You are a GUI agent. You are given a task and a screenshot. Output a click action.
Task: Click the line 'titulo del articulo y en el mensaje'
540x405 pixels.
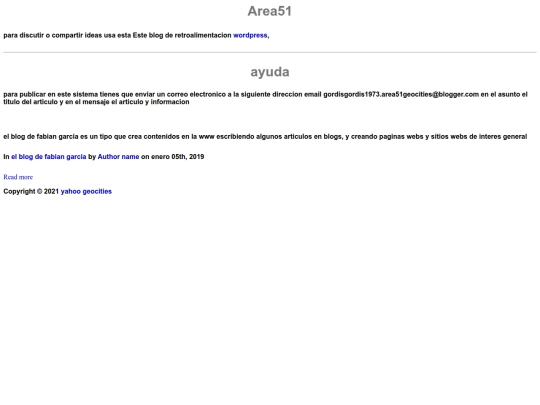[96, 102]
